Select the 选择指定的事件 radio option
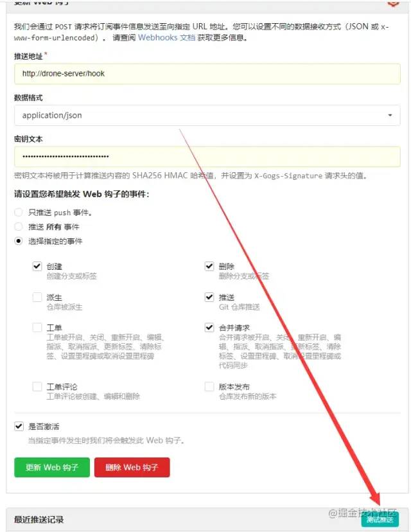411x532 pixels. click(19, 241)
